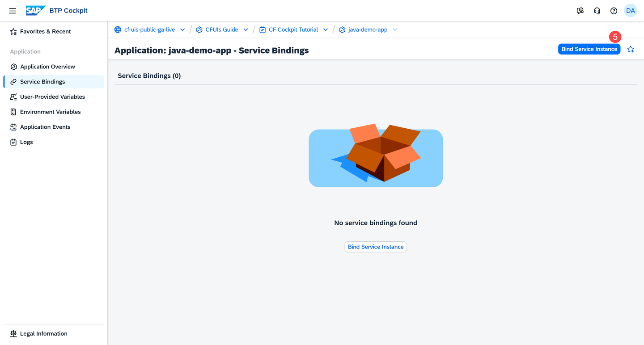Click the Logs clipboard icon

(x=13, y=142)
